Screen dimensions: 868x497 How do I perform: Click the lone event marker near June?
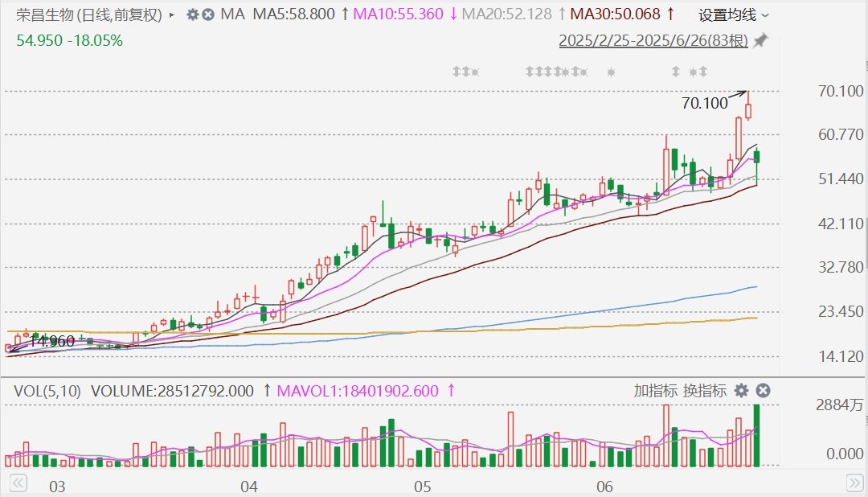[611, 72]
